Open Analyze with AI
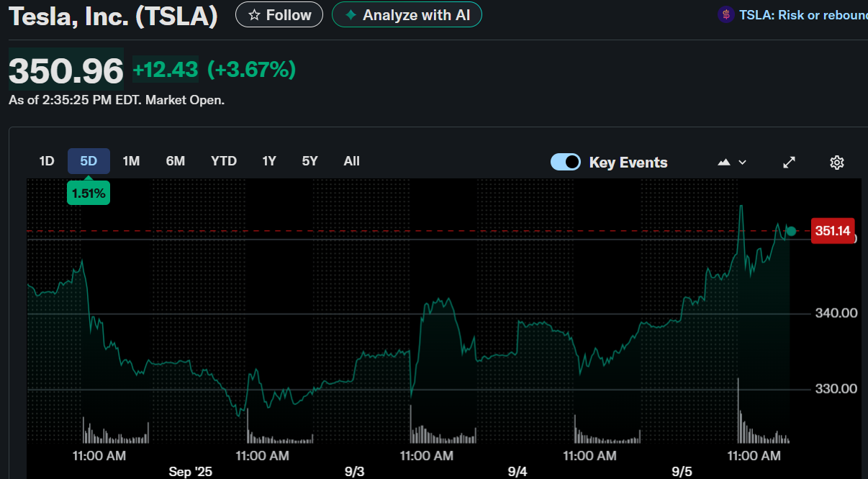The image size is (868, 479). 407,15
